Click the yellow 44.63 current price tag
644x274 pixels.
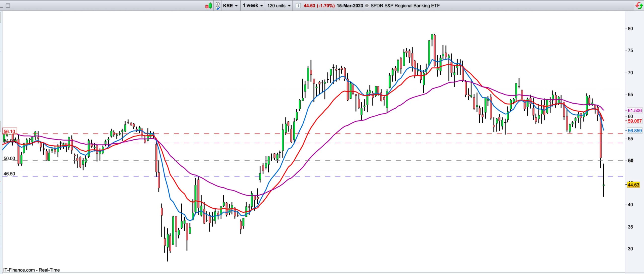pos(633,185)
